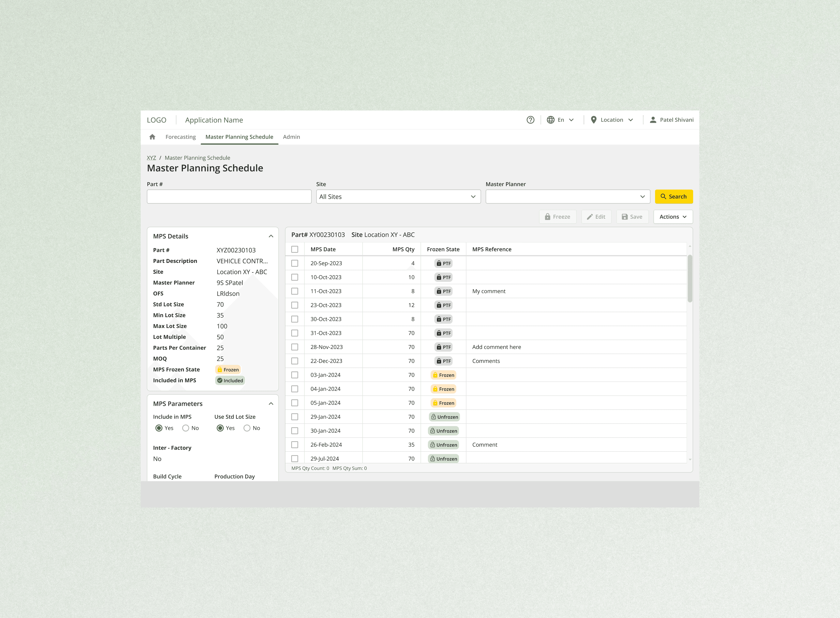
Task: Click the yellow Search button
Action: click(x=673, y=197)
